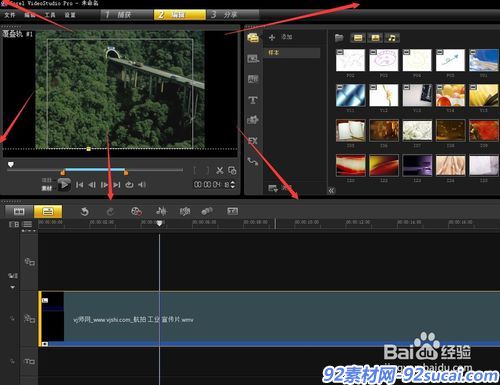Click the preview scrubber handle
The image size is (500, 385).
click(x=11, y=165)
